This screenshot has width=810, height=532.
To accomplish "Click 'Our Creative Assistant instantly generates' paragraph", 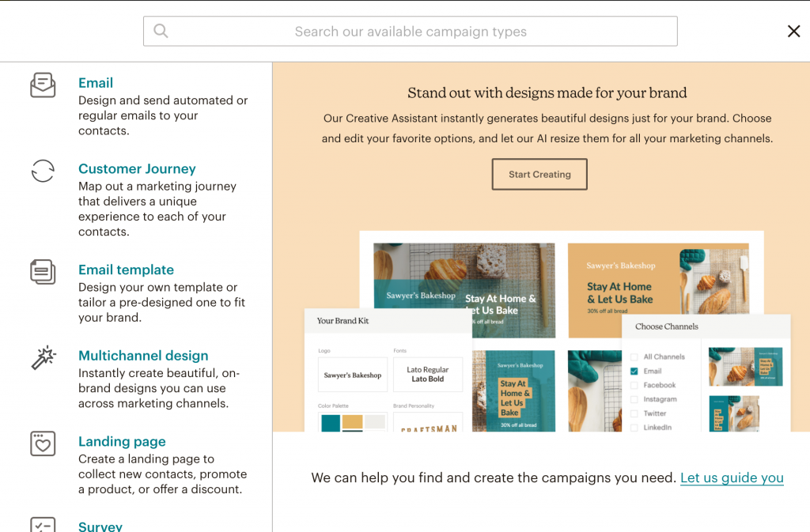I will point(547,129).
